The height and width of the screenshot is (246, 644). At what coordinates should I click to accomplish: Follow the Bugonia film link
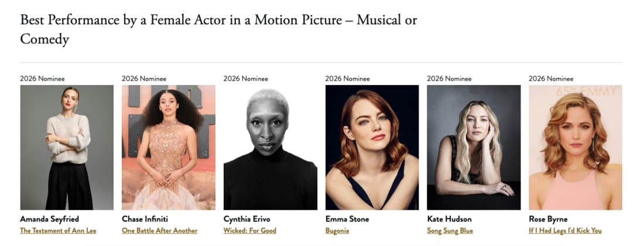(337, 231)
